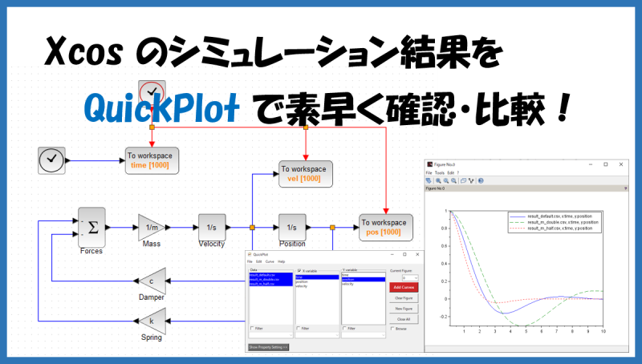The image size is (642, 364).
Task: Enable the Filter checkbox under X variable list
Action: coord(298,328)
